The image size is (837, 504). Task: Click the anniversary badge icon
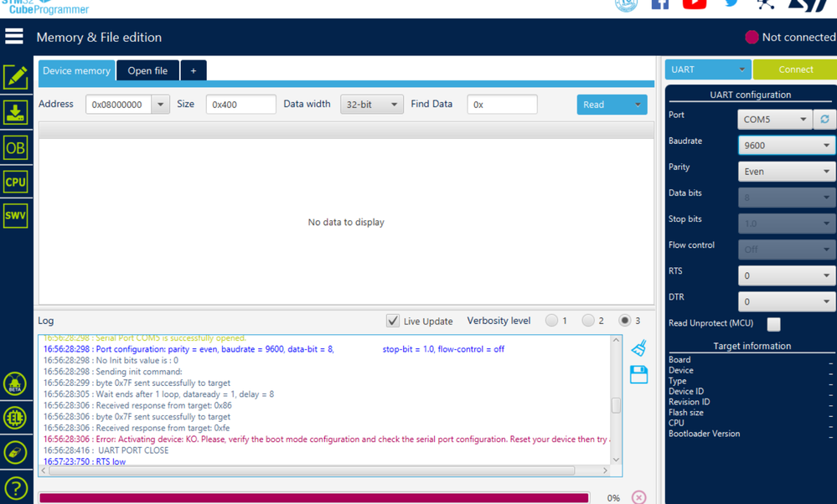pyautogui.click(x=626, y=5)
